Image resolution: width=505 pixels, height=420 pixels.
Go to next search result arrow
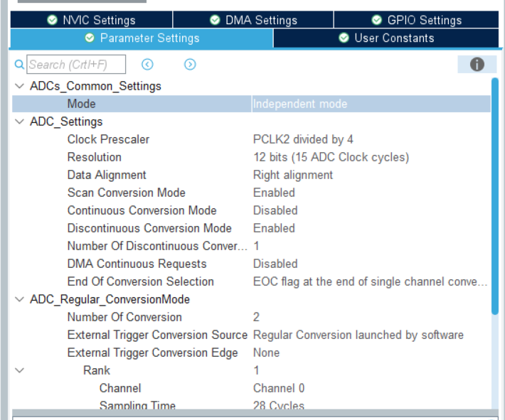point(190,65)
